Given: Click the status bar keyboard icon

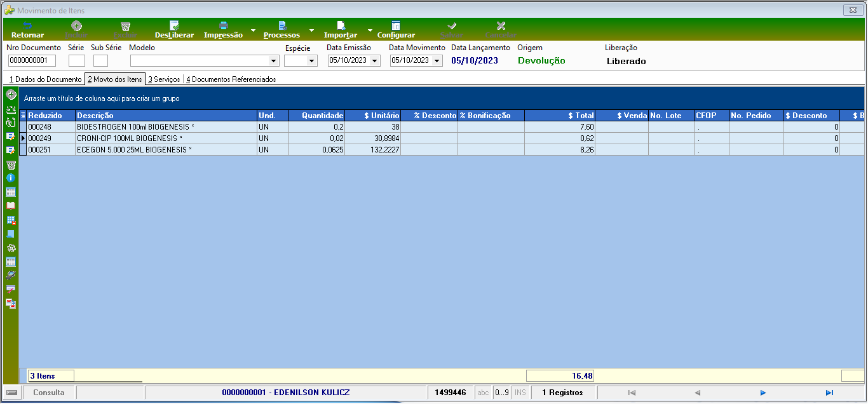Looking at the screenshot, I should [11, 393].
